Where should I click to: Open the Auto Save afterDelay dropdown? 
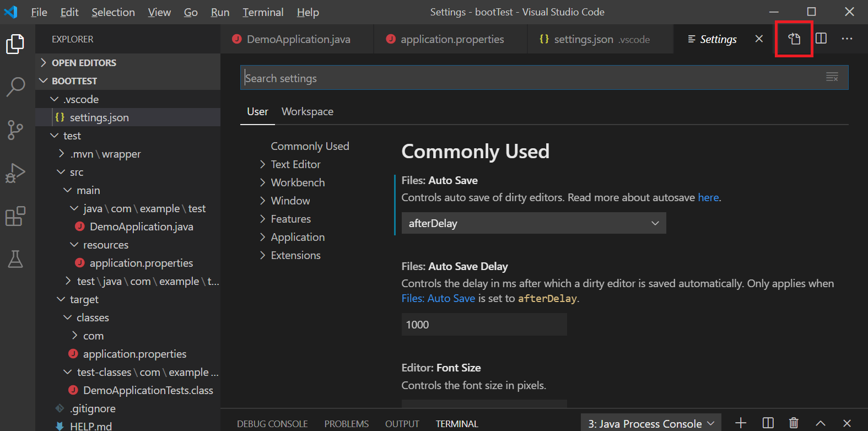click(533, 223)
